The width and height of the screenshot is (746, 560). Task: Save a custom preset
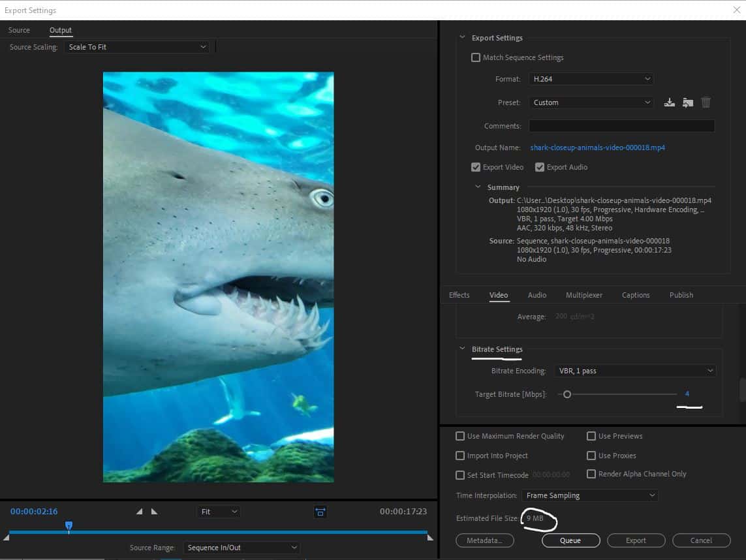tap(669, 102)
